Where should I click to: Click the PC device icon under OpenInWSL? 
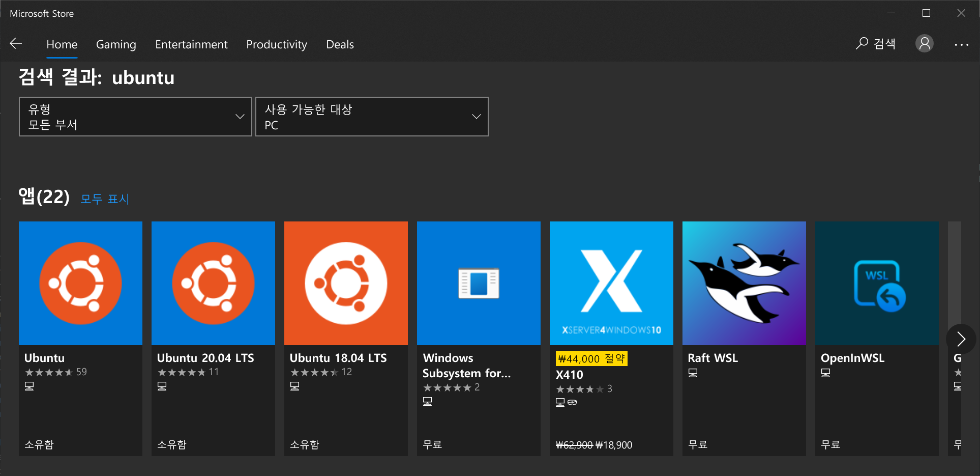click(x=825, y=373)
